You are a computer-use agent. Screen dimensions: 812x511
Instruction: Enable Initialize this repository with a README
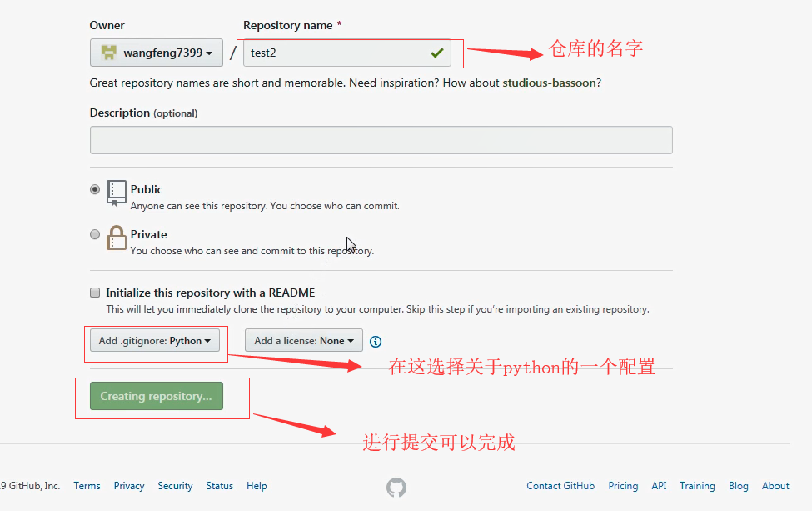pos(95,293)
